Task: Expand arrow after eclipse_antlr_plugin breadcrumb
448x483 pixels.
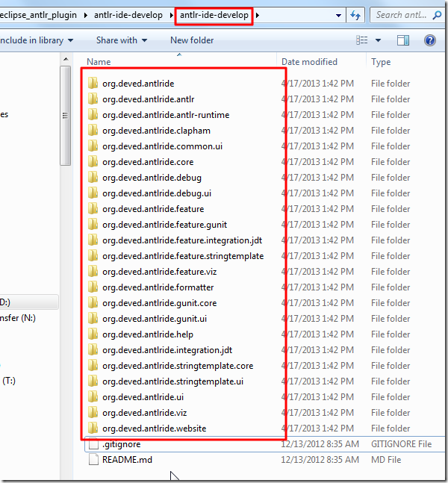Action: [x=86, y=15]
